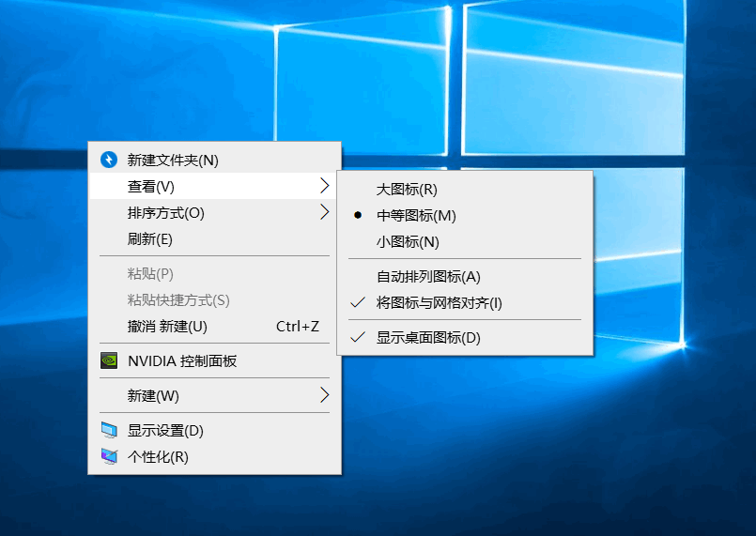Image resolution: width=756 pixels, height=536 pixels.
Task: Toggle 显示桌面图标(D) show desktop icons
Action: [465, 337]
